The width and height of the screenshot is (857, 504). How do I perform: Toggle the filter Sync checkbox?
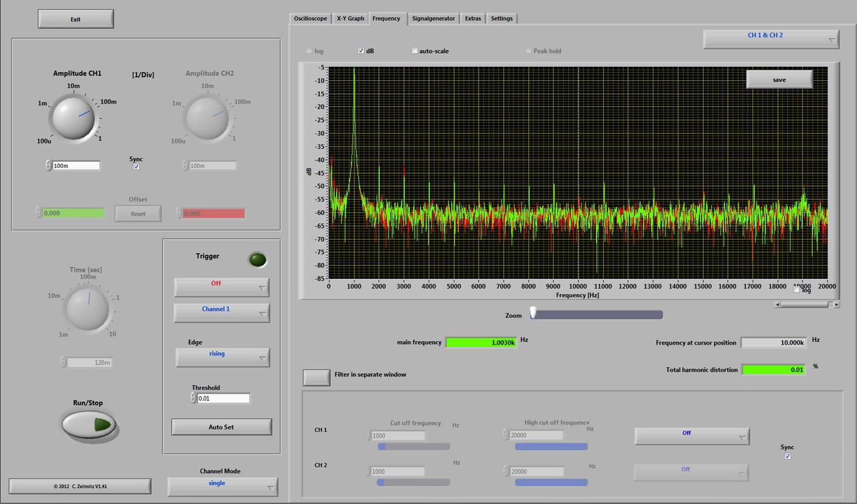click(787, 456)
